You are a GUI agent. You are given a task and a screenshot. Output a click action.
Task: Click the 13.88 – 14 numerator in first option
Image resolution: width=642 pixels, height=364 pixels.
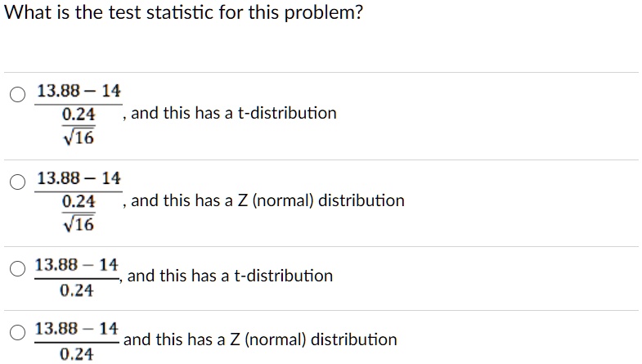(79, 91)
